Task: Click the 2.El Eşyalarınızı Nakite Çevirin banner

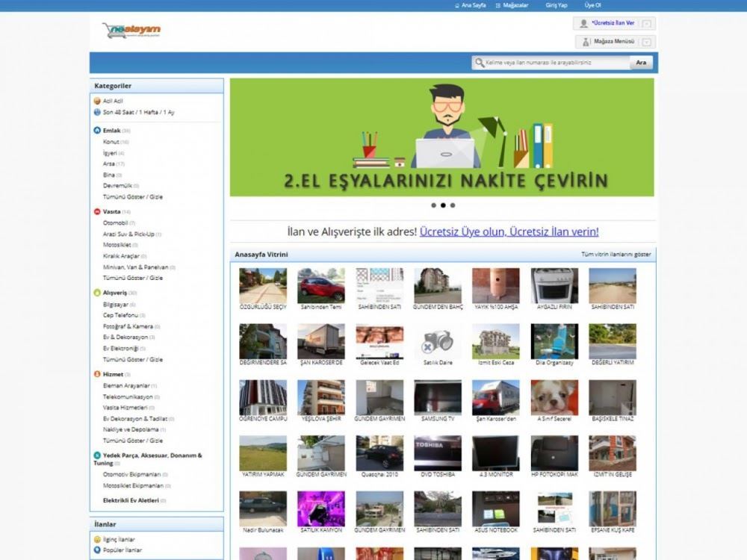Action: (442, 137)
